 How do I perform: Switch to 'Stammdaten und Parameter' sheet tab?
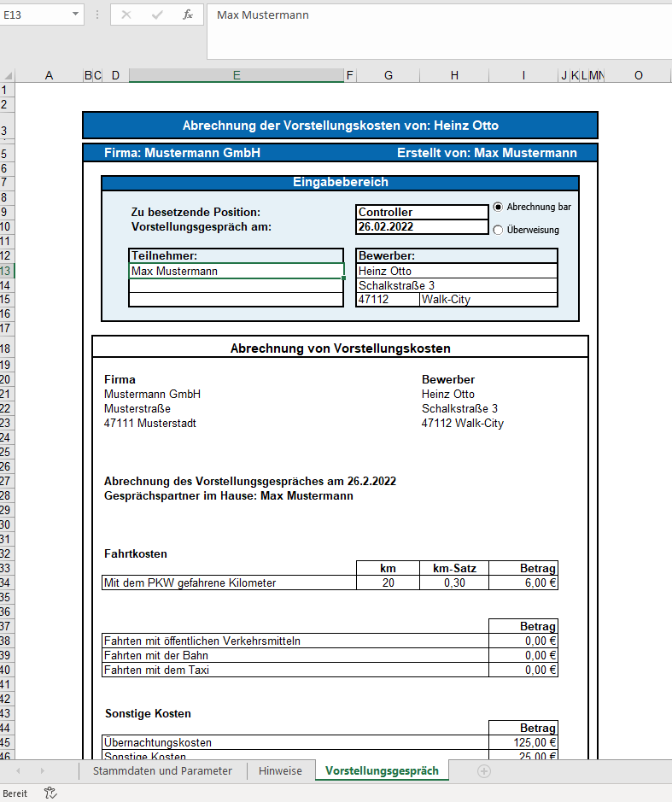click(162, 770)
